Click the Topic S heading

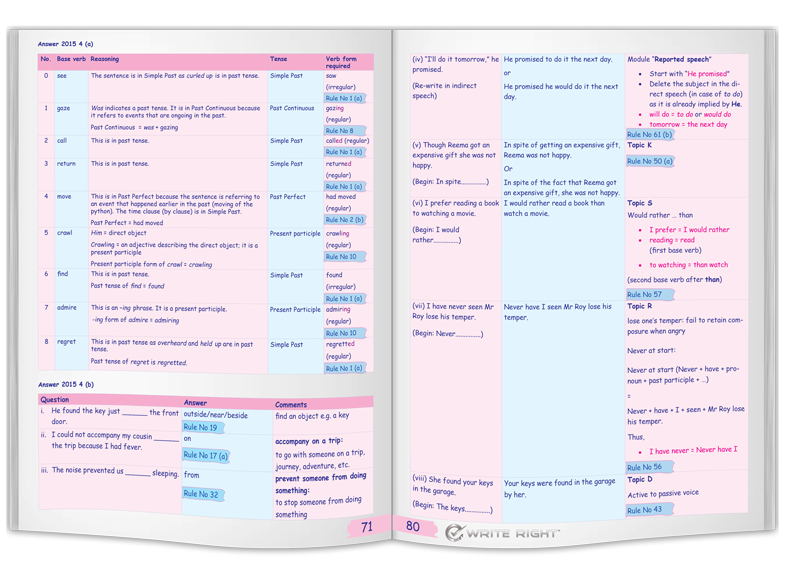click(x=639, y=203)
